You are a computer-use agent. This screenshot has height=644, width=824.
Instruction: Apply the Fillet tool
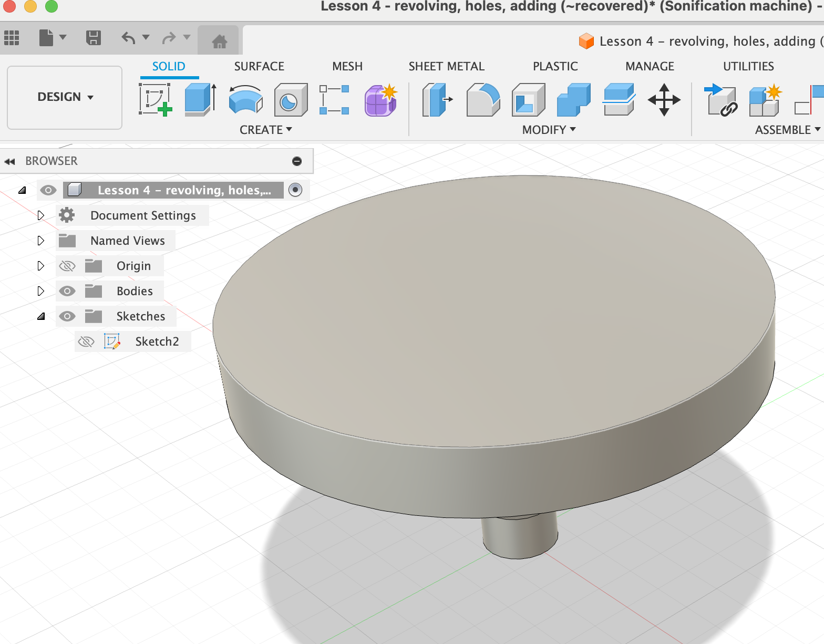coord(483,100)
